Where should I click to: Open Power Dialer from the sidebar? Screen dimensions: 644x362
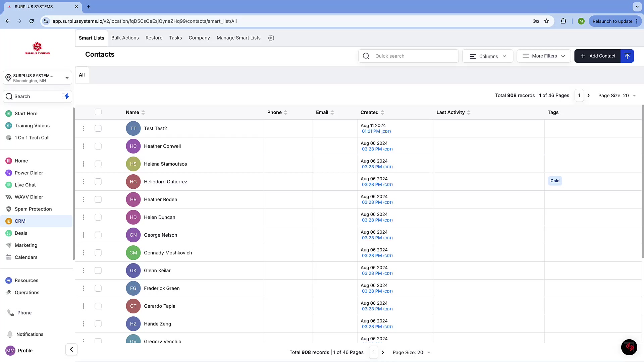coord(29,173)
